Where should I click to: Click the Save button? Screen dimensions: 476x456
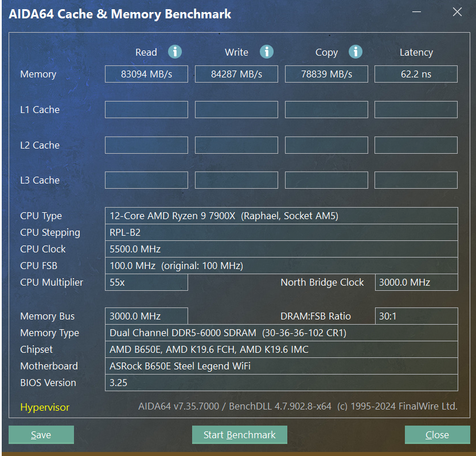(41, 435)
